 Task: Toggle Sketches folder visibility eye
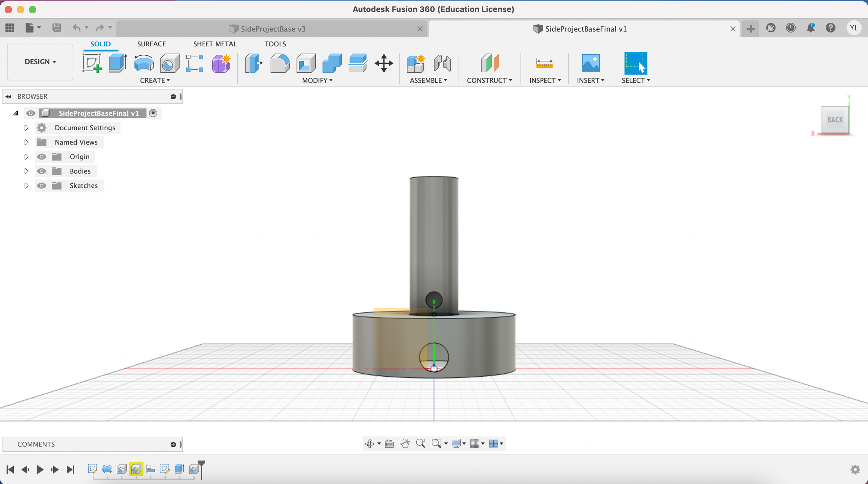(x=42, y=186)
